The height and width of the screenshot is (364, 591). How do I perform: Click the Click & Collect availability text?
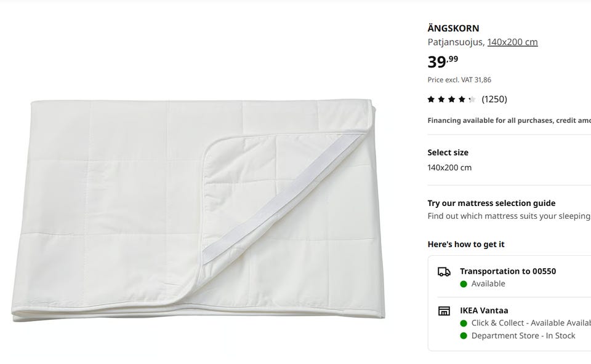[x=531, y=323]
